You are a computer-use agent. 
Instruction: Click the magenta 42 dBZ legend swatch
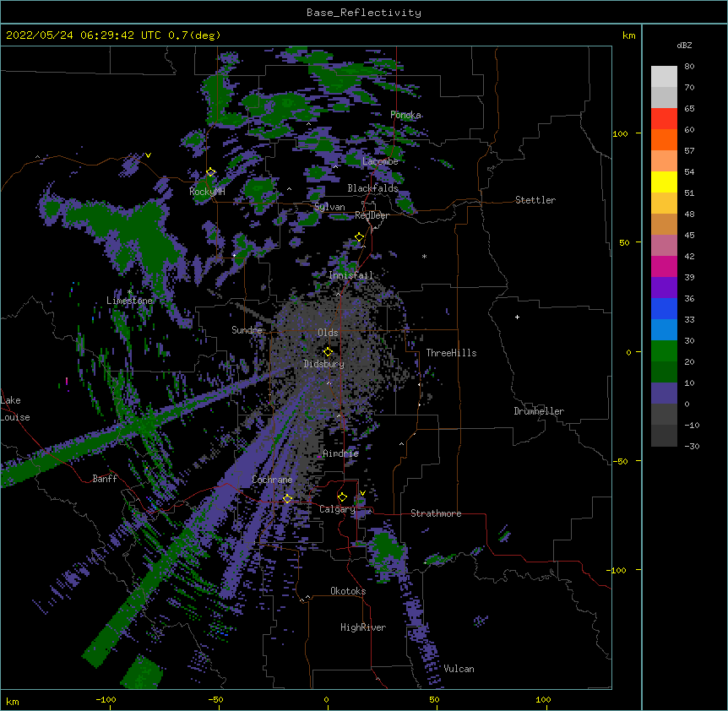664,266
